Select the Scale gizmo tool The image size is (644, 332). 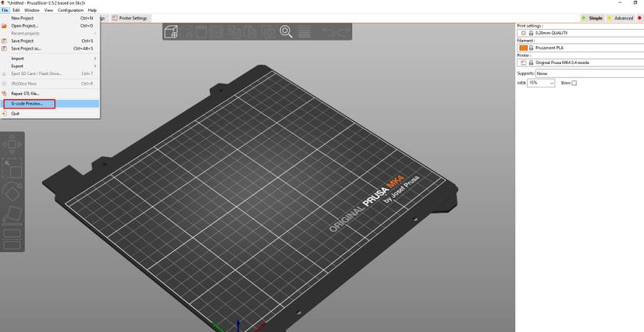tap(12, 169)
